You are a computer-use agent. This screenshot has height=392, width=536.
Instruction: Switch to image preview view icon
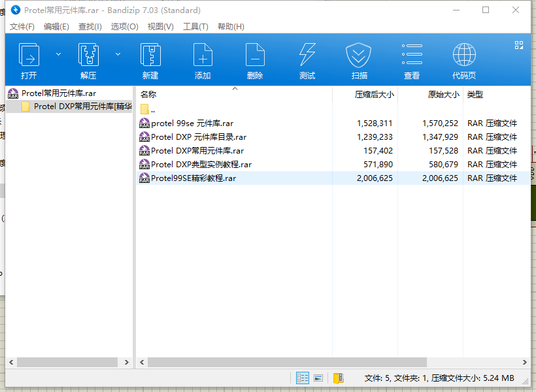(318, 378)
